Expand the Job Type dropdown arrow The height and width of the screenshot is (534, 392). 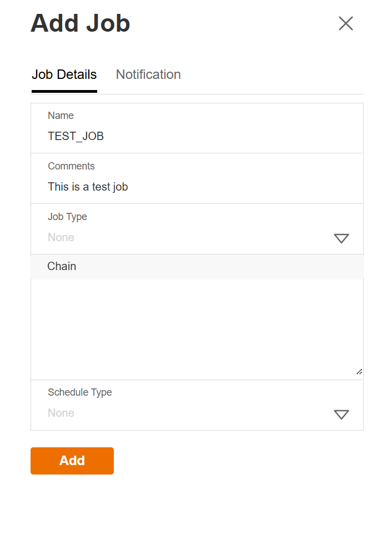341,238
